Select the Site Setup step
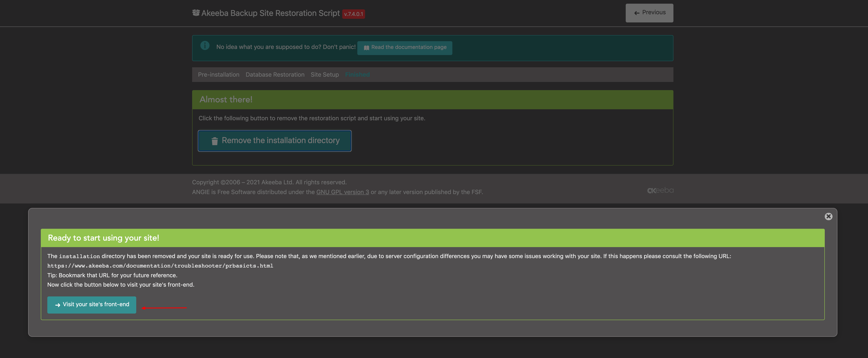The height and width of the screenshot is (358, 868). pyautogui.click(x=324, y=74)
